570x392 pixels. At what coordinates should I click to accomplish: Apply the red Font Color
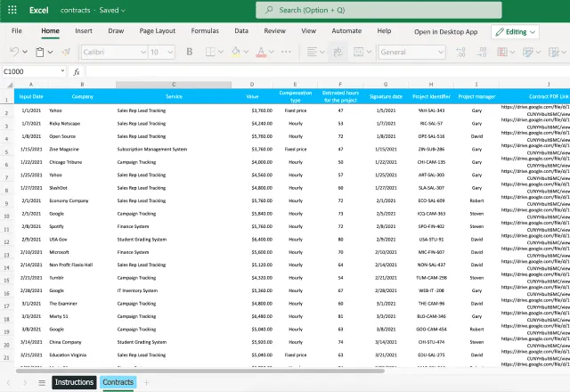pos(261,52)
